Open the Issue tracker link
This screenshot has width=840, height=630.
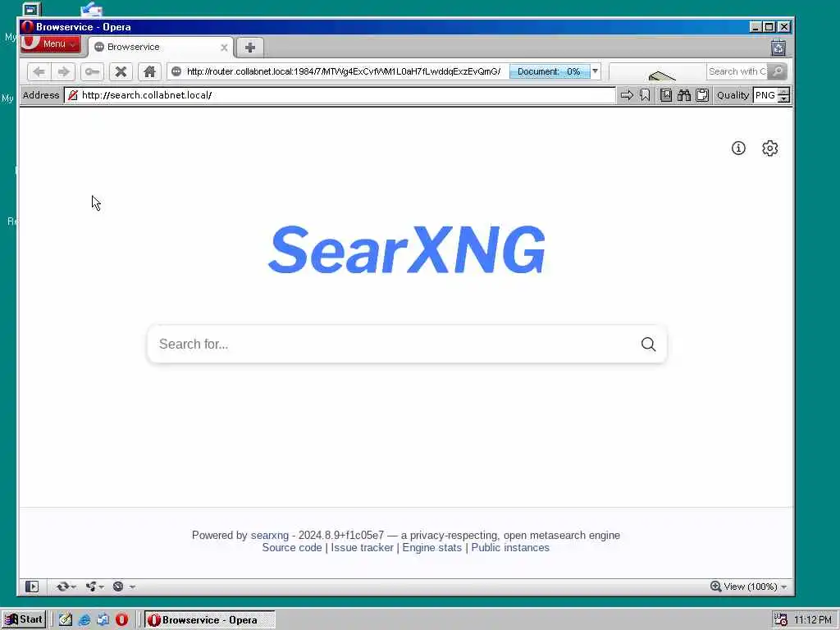362,547
